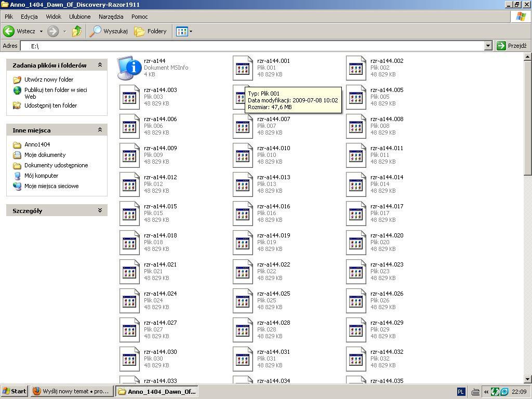This screenshot has width=532, height=399.
Task: Open the Wstecz history dropdown arrow
Action: click(42, 32)
